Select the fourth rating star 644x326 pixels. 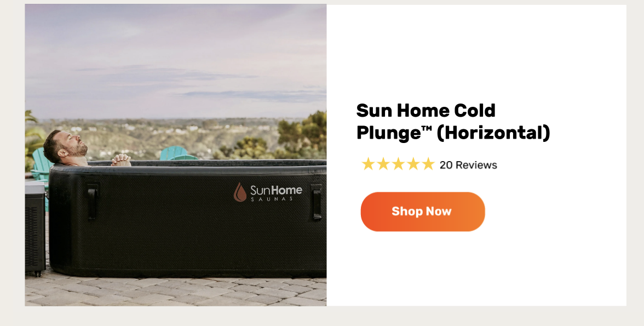click(413, 164)
